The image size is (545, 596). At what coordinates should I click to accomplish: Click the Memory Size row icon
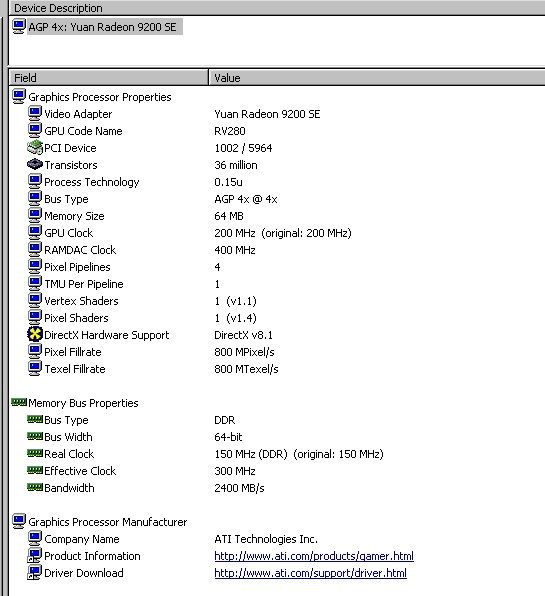[35, 216]
